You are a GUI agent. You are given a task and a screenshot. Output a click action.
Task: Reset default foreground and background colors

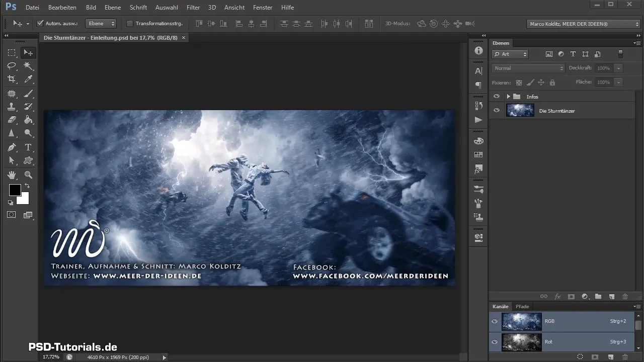11,203
